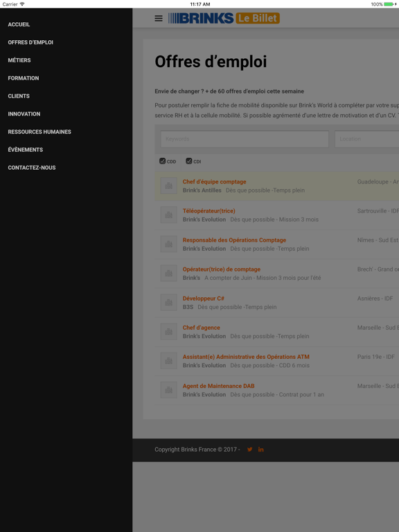This screenshot has height=532, width=399.
Task: Click the Brinks Le Billet logo
Action: coord(224,18)
